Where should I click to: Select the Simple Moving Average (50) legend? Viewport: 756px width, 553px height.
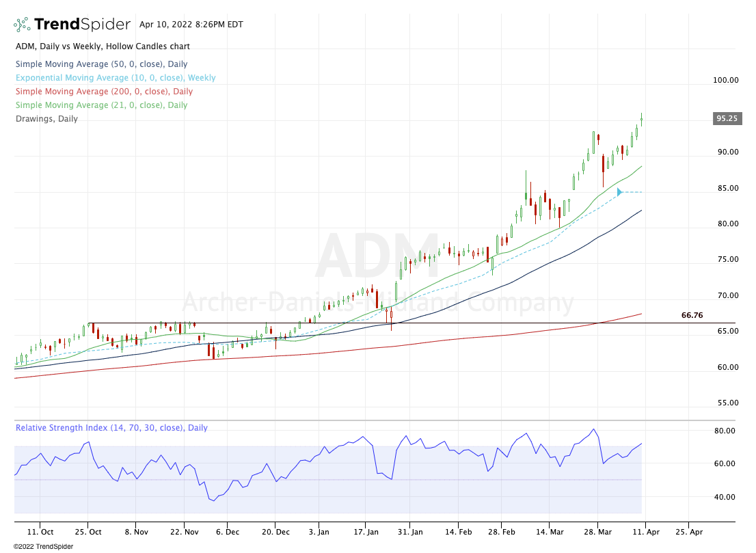coord(101,64)
